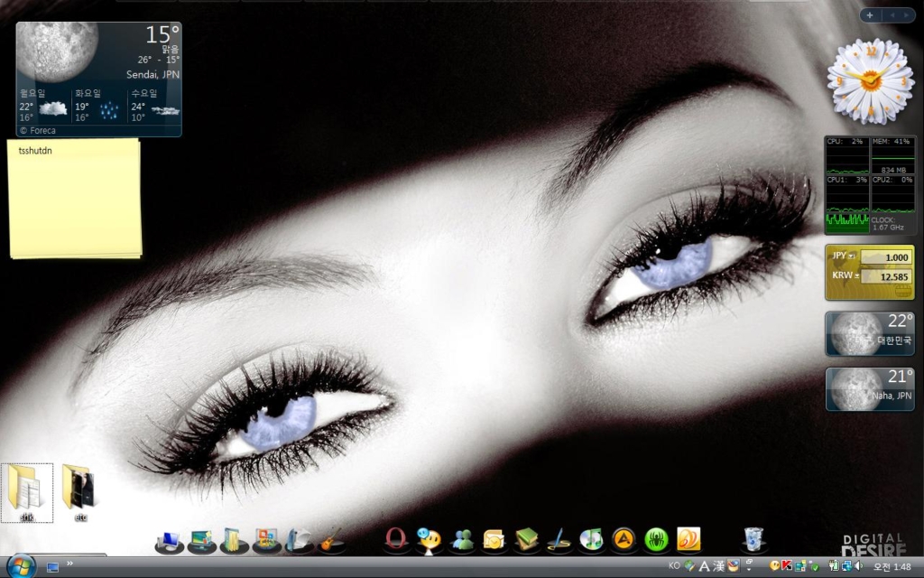Click the MEM 41% memory graph
This screenshot has height=578, width=924.
coord(892,155)
